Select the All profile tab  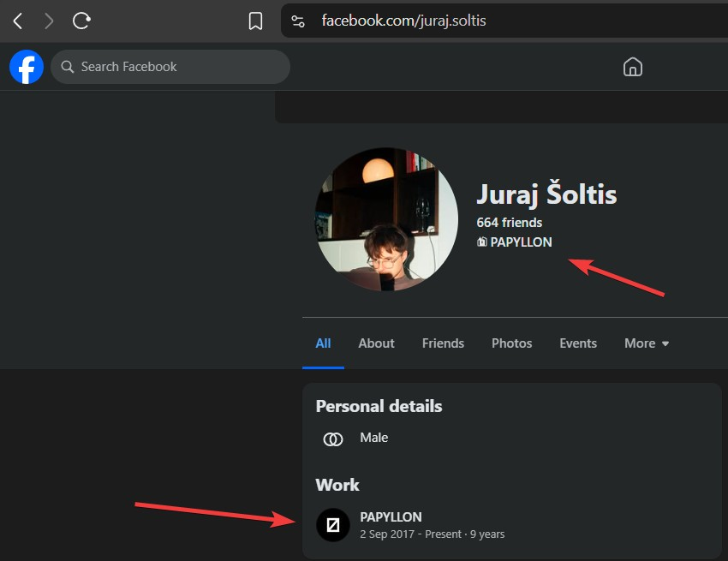pyautogui.click(x=323, y=343)
